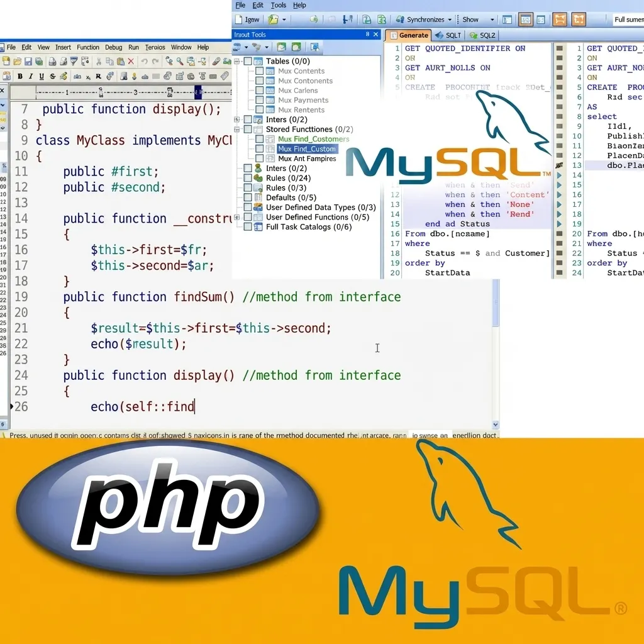The height and width of the screenshot is (644, 644).
Task: Click the Paste icon in the toolbar
Action: click(121, 61)
